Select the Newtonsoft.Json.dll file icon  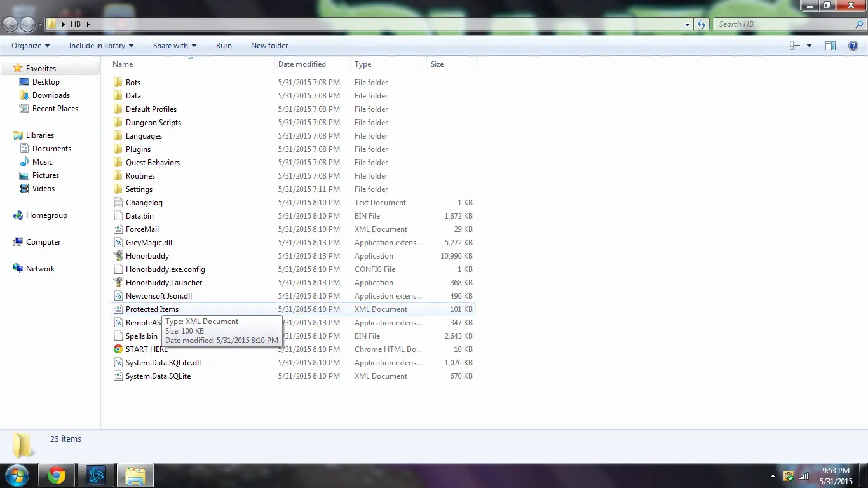118,296
